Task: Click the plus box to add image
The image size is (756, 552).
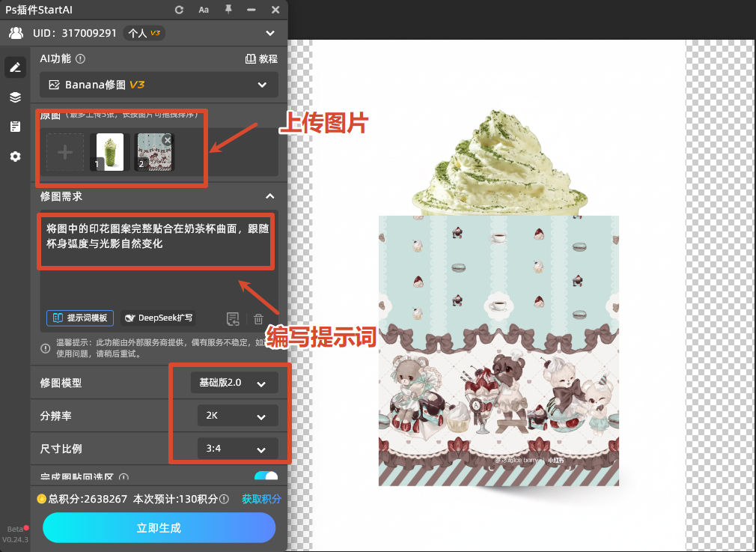Action: [64, 153]
